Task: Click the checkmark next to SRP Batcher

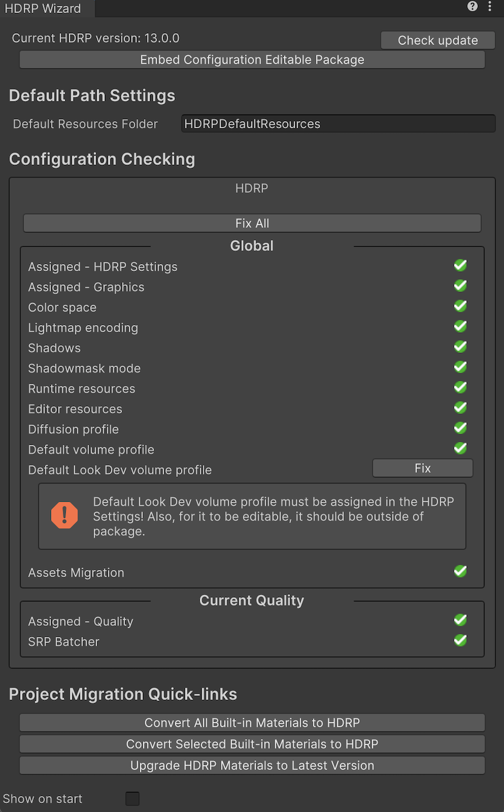Action: pyautogui.click(x=460, y=641)
